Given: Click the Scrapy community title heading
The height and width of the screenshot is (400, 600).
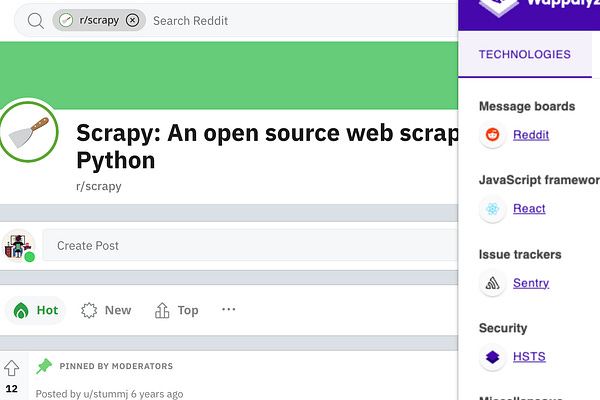Looking at the screenshot, I should point(267,147).
